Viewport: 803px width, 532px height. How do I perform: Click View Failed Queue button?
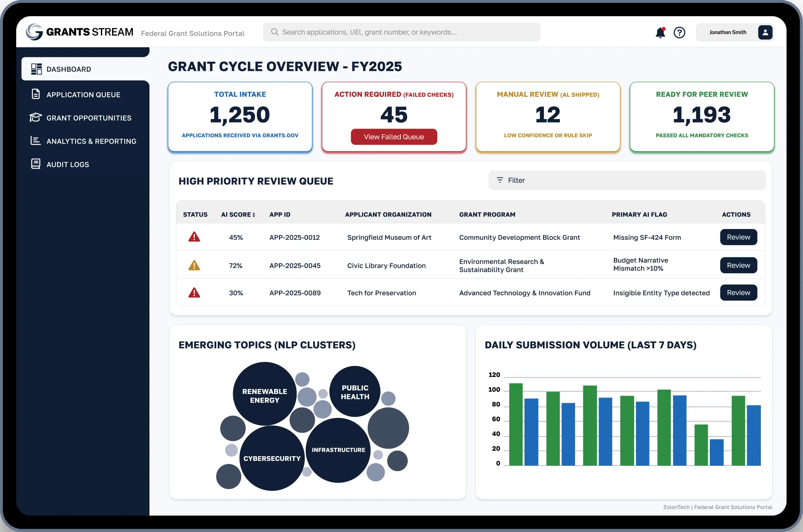click(393, 137)
